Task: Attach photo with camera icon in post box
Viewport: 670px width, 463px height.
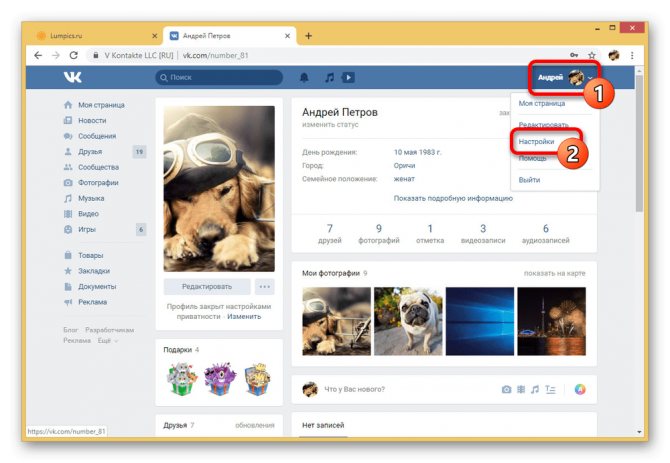Action: pos(506,389)
